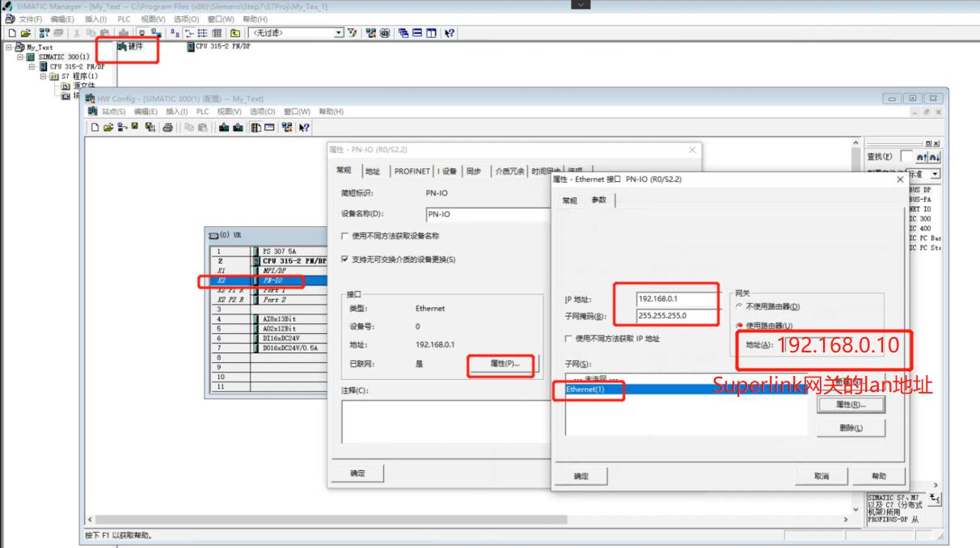Viewport: 980px width, 548px height.
Task: Open 文件(F) menu in SIMATIC Manager
Action: click(x=31, y=19)
